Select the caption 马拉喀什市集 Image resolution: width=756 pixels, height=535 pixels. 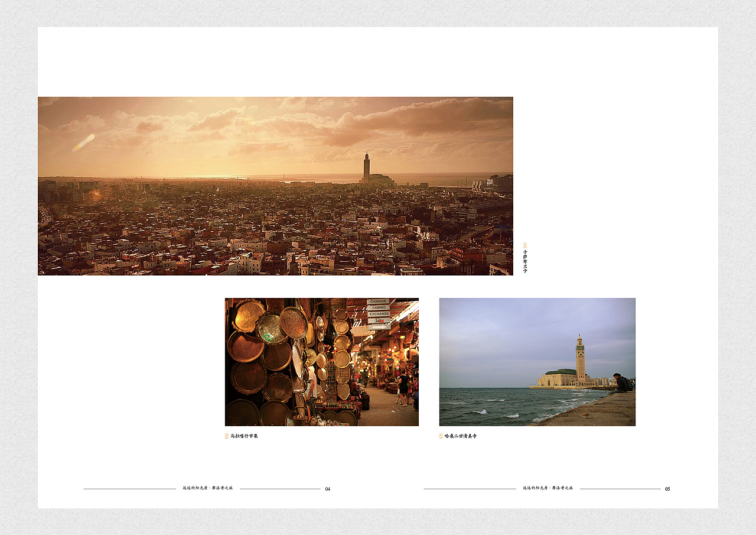pos(244,436)
